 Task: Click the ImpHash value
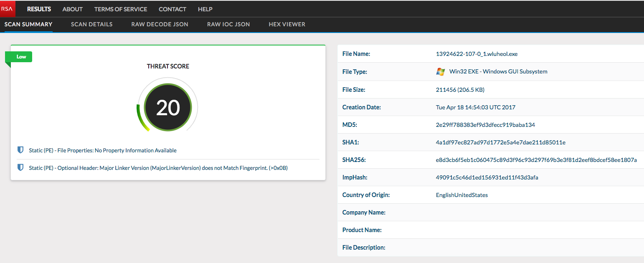point(487,177)
